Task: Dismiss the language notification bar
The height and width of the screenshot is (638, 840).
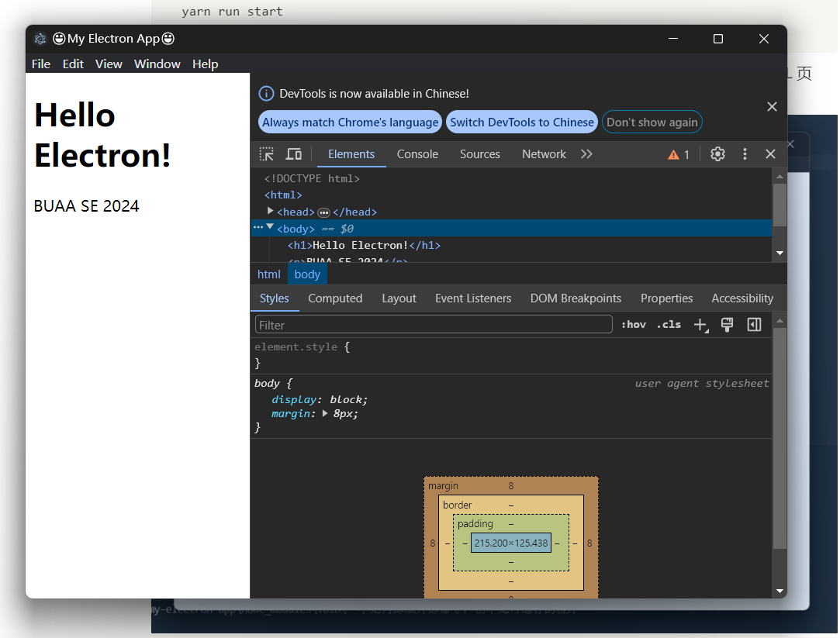Action: tap(772, 106)
